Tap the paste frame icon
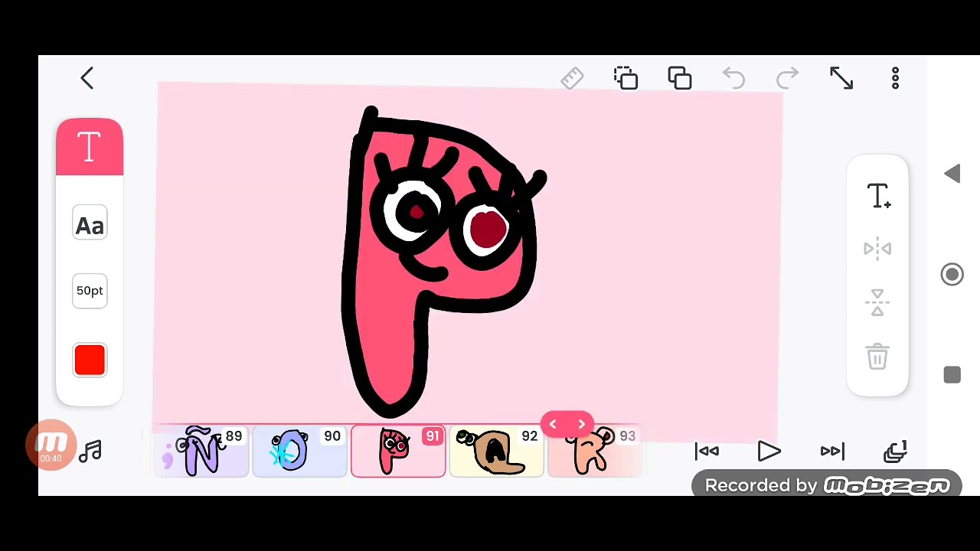The width and height of the screenshot is (980, 551). (x=679, y=78)
